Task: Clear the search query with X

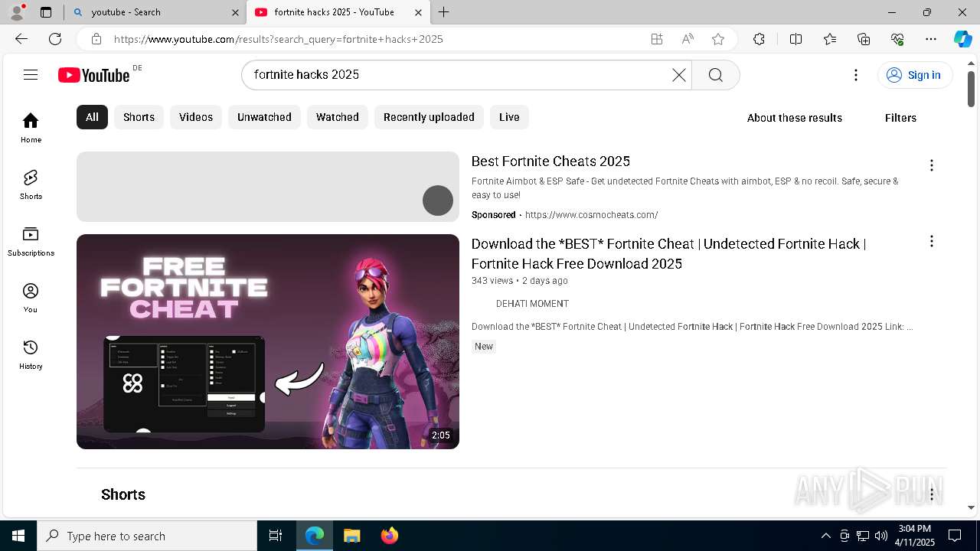Action: pyautogui.click(x=679, y=74)
